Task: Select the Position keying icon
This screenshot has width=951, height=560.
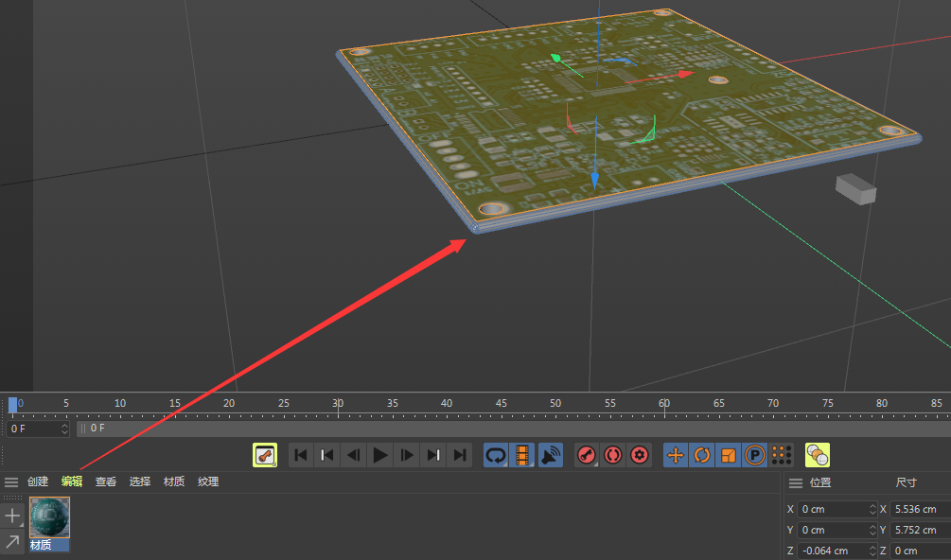Action: (675, 455)
